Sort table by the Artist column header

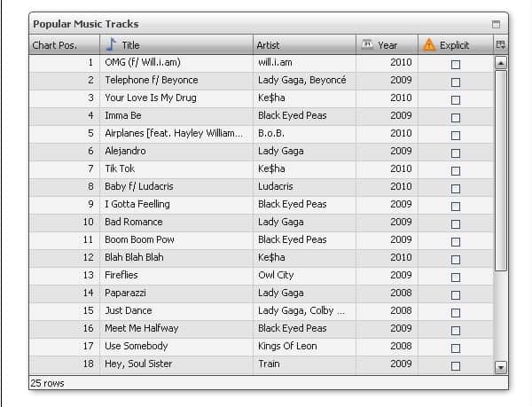tap(268, 45)
